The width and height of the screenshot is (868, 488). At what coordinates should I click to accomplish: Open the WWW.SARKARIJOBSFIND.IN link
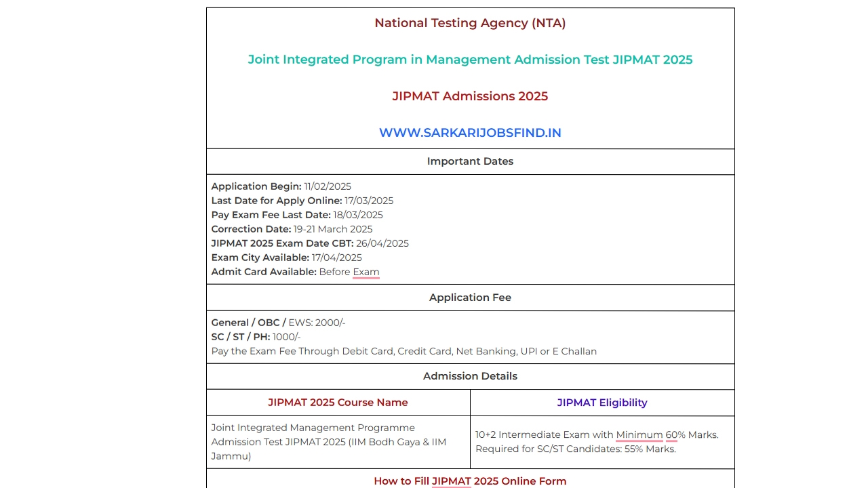[x=470, y=133]
